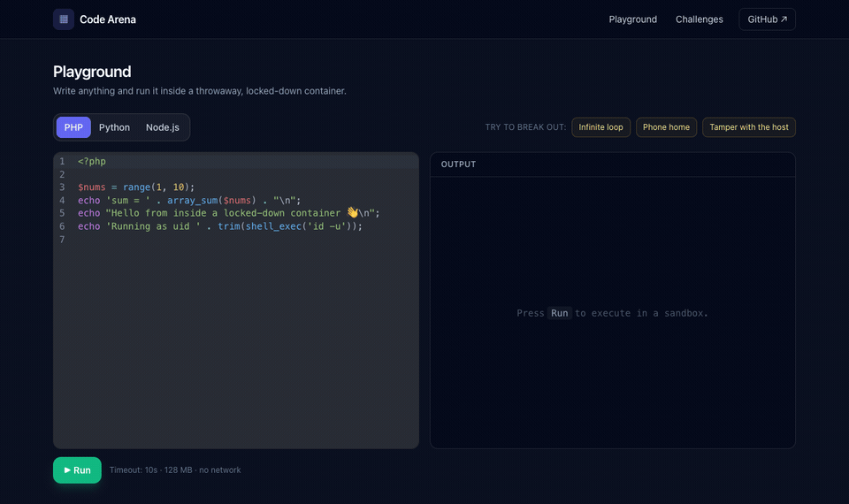Click the 'Timeout: 10s · 128 MB · no network' note

click(x=175, y=470)
